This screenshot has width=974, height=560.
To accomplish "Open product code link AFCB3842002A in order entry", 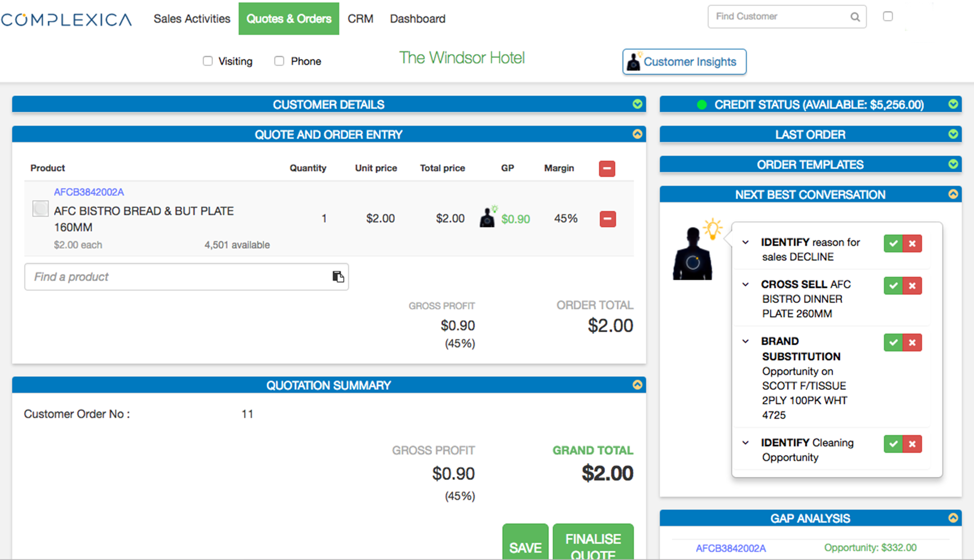I will point(89,192).
